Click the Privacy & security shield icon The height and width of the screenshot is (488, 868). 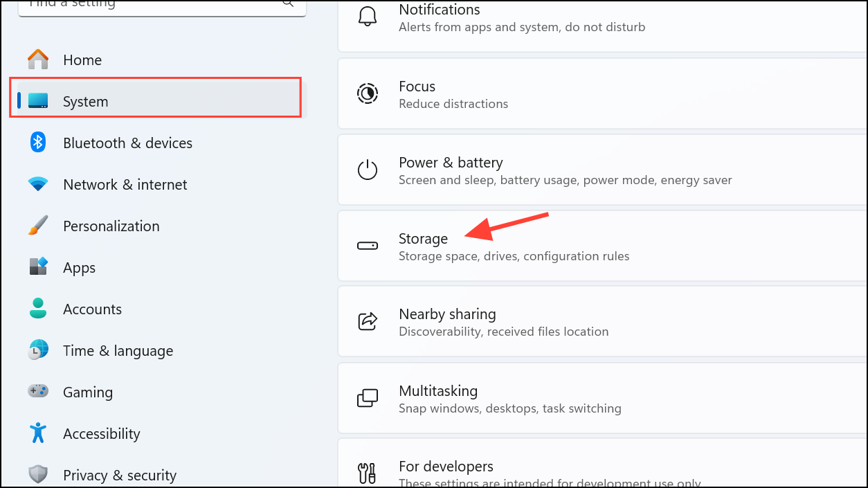[37, 473]
